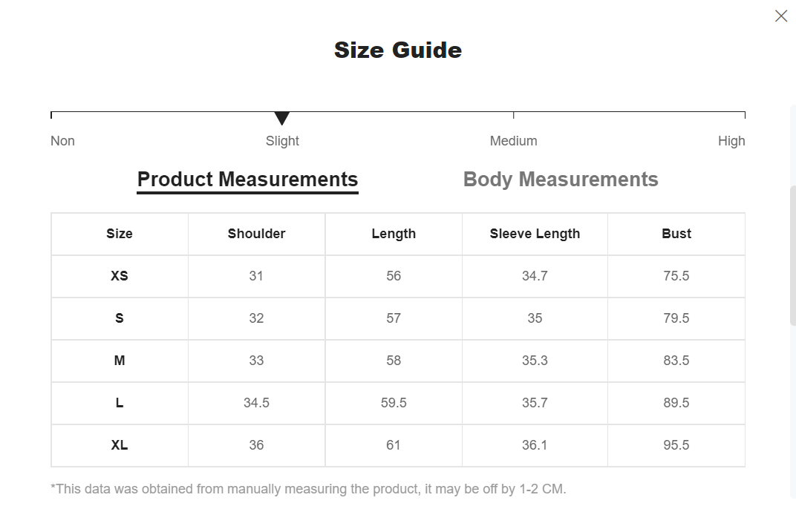Close the Size Guide dialog
796x532 pixels.
[x=780, y=16]
